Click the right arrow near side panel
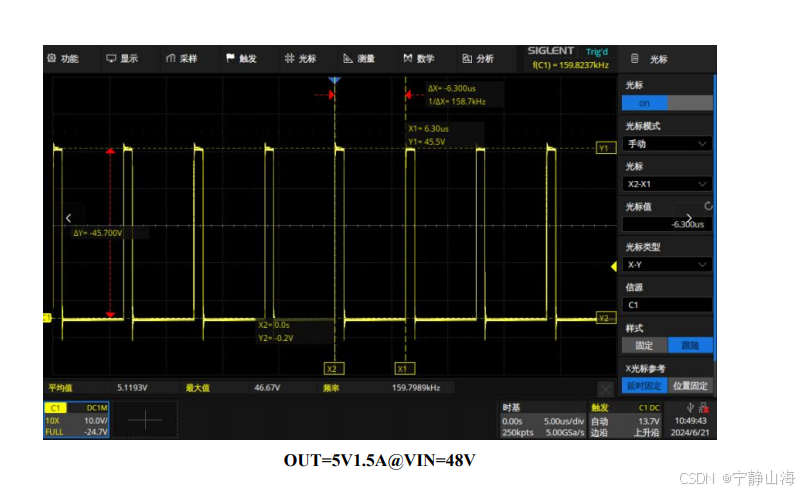 click(689, 218)
